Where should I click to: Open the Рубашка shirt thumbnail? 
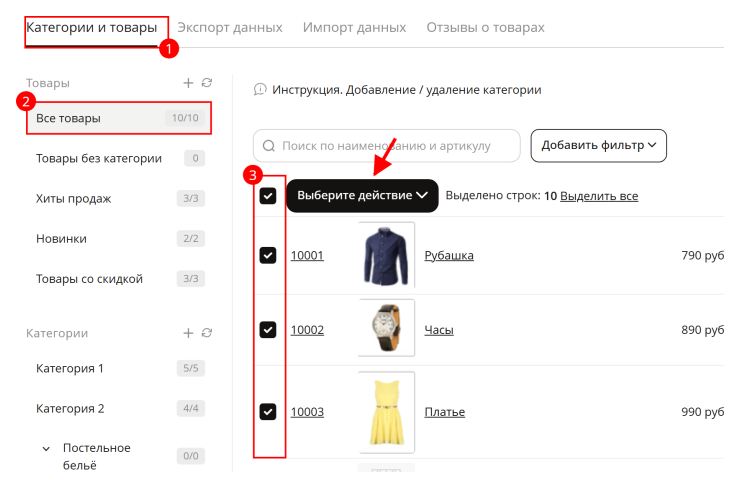coord(387,255)
